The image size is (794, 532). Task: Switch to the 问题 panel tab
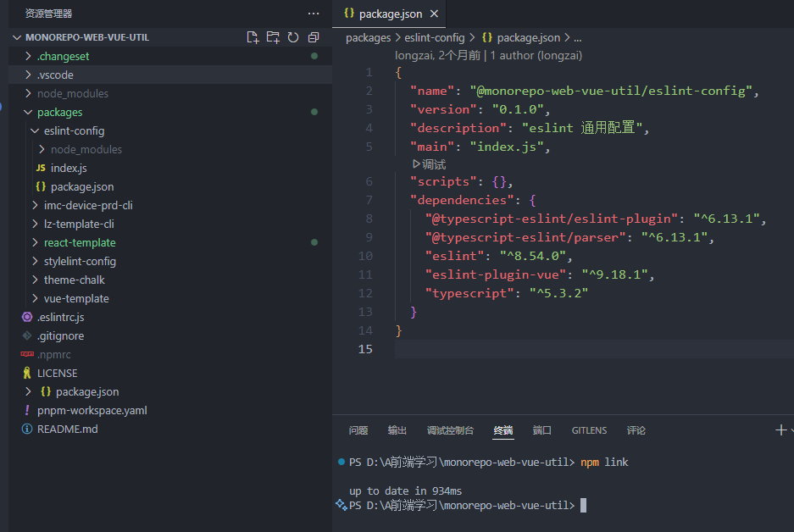(358, 430)
